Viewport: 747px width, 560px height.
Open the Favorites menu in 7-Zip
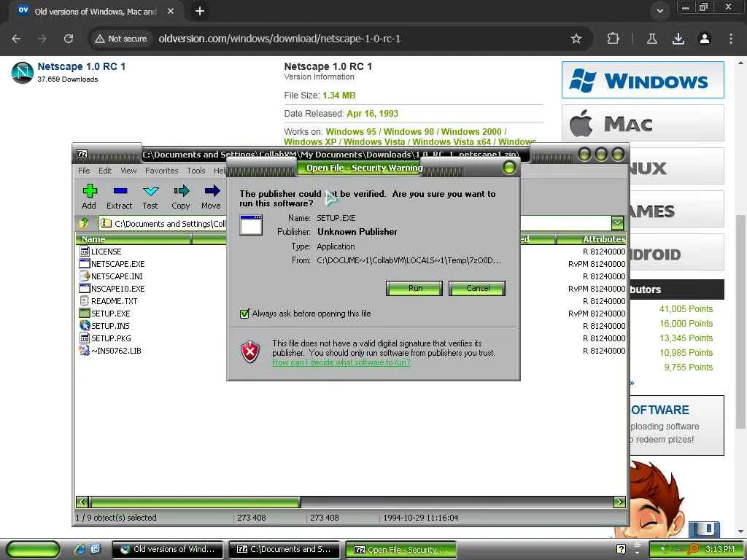(161, 171)
